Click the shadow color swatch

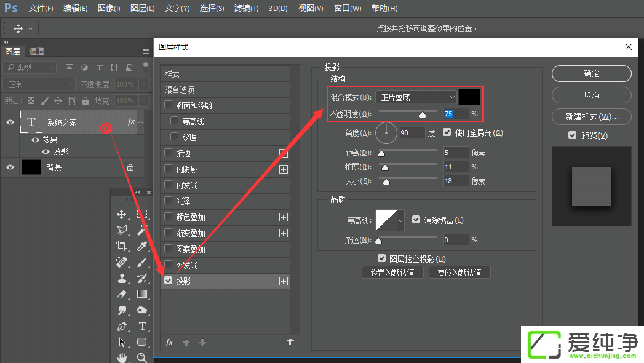coord(469,97)
